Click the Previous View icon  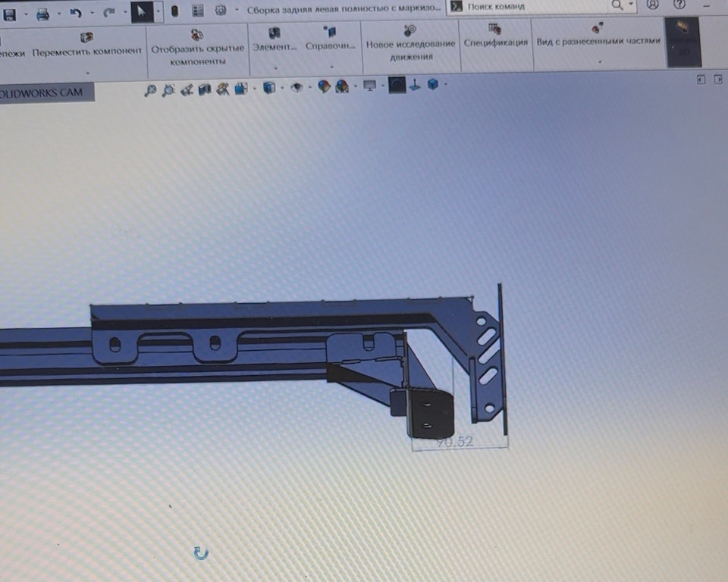click(187, 90)
